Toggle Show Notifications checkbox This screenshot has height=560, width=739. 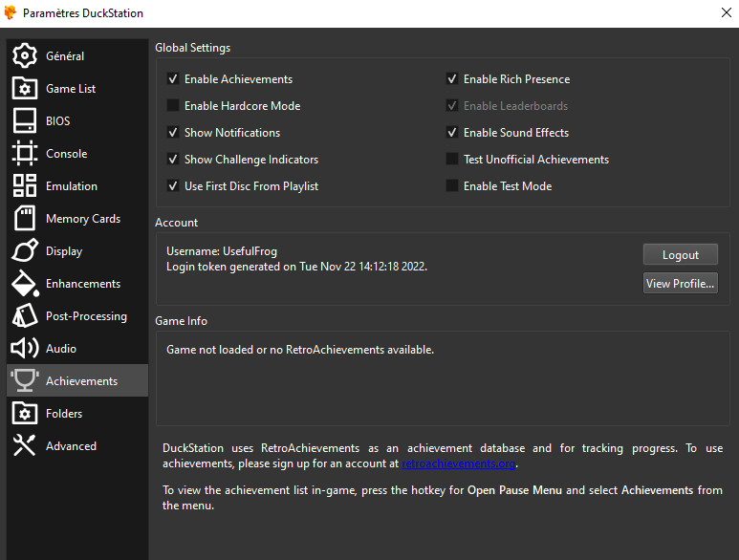tap(173, 132)
